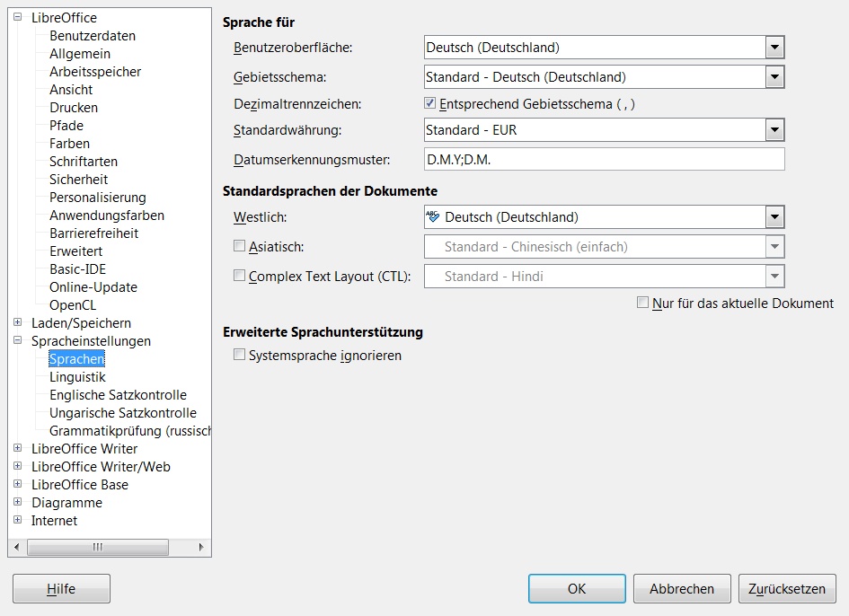
Task: Collapse the LibreOffice tree node
Action: pos(17,17)
